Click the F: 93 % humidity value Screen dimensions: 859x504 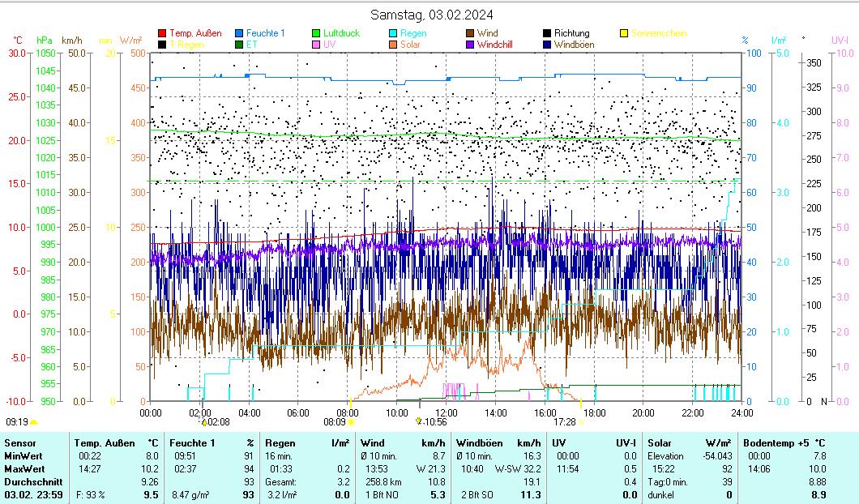coord(91,495)
